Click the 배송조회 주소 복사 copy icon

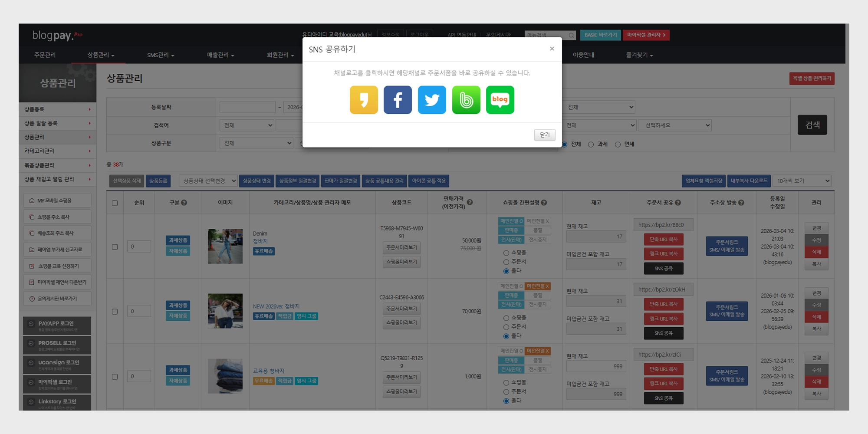32,233
